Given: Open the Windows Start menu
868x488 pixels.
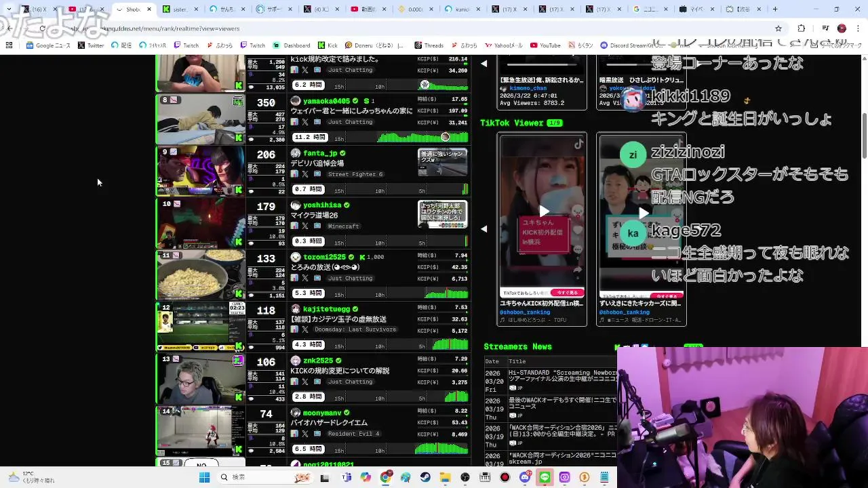Looking at the screenshot, I should click(204, 477).
